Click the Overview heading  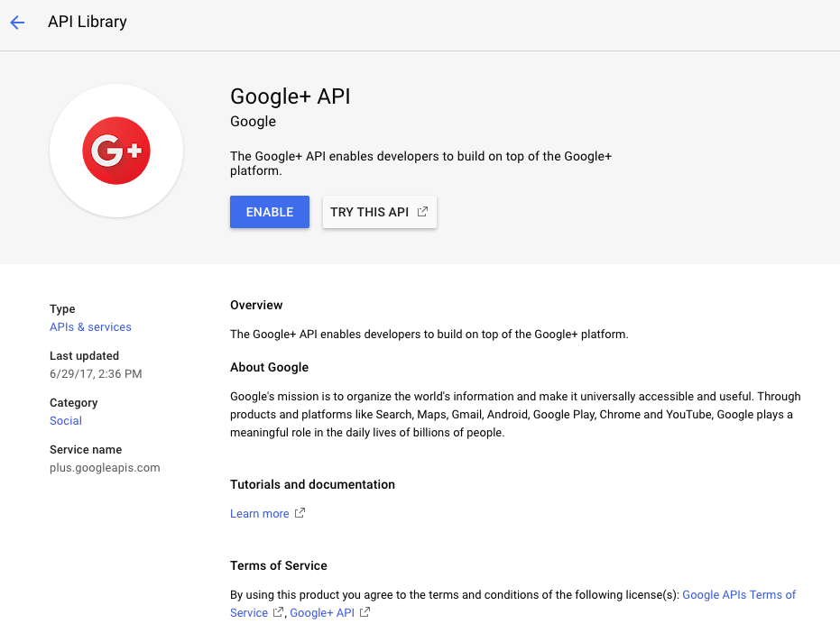(x=256, y=306)
